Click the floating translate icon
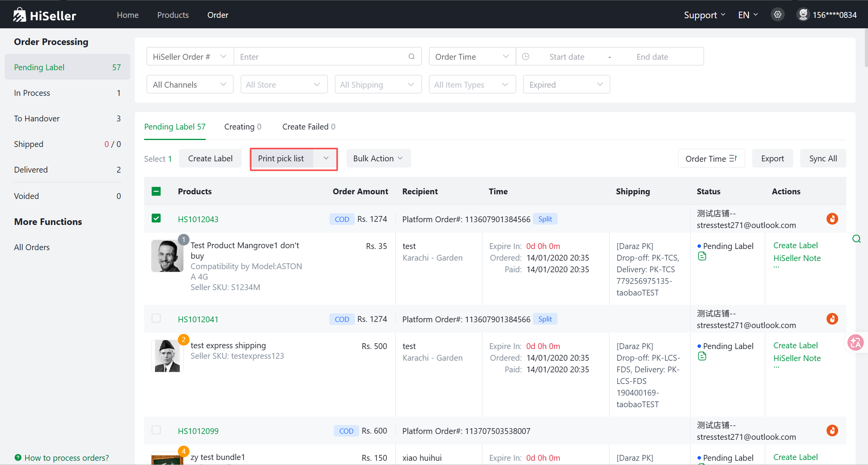 point(855,342)
